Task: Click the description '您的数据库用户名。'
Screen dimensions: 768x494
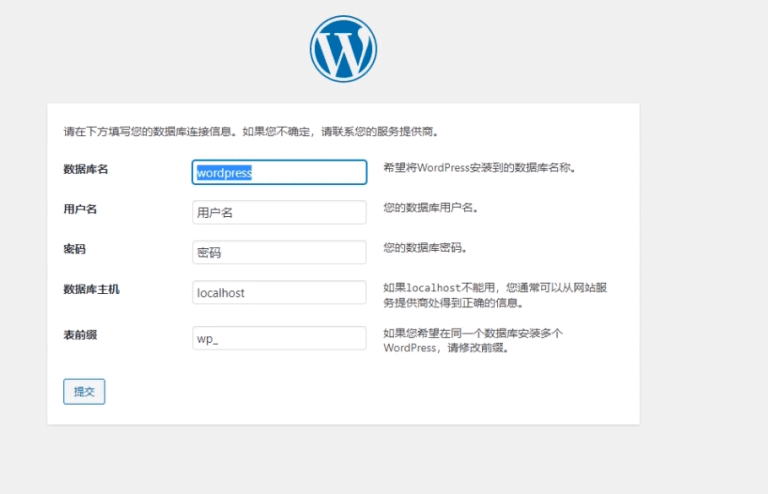Action: coord(431,208)
